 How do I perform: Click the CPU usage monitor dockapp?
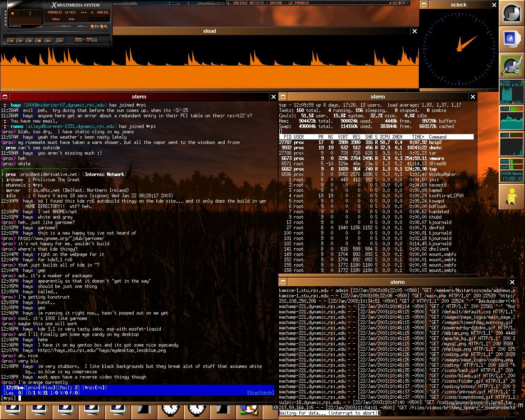511,118
